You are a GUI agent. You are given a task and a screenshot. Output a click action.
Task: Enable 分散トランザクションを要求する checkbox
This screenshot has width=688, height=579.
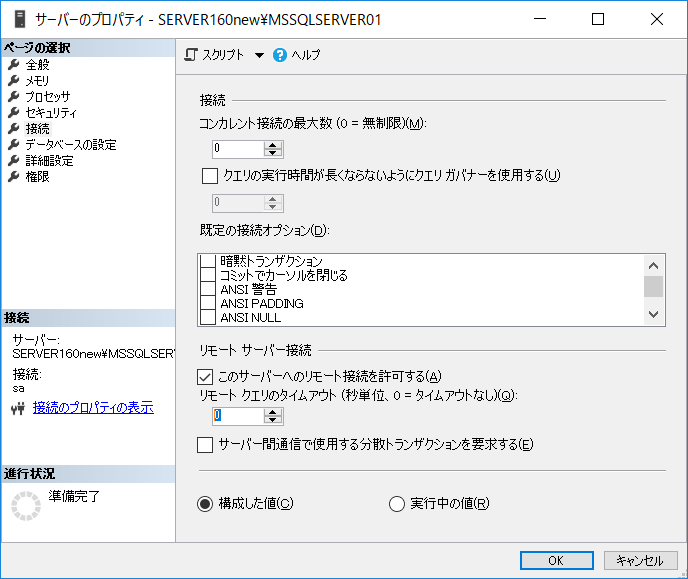click(x=205, y=444)
